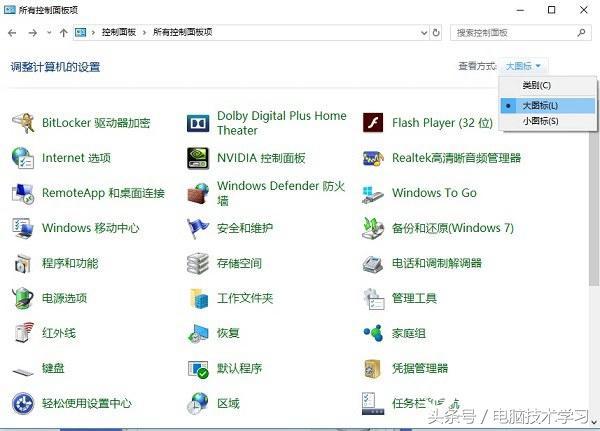Click the 轻松使用设置中心 text
The image size is (600, 431).
point(87,403)
